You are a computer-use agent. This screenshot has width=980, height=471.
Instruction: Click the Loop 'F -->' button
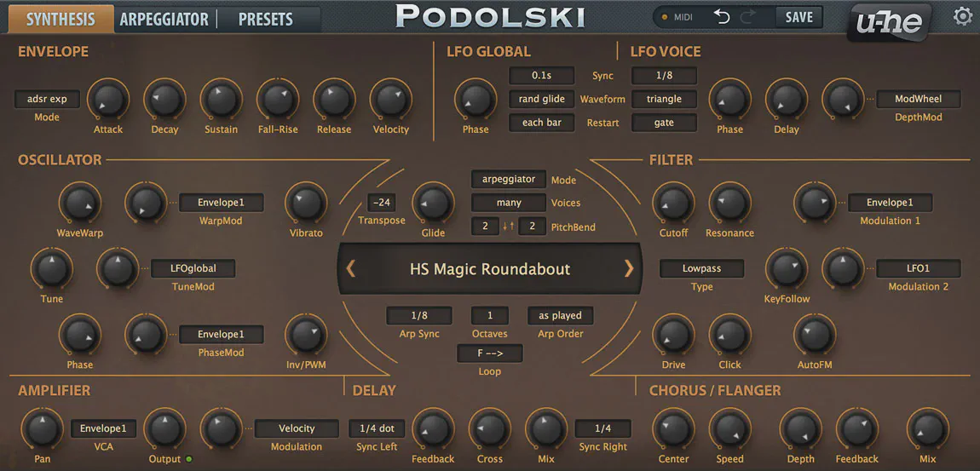coord(489,353)
